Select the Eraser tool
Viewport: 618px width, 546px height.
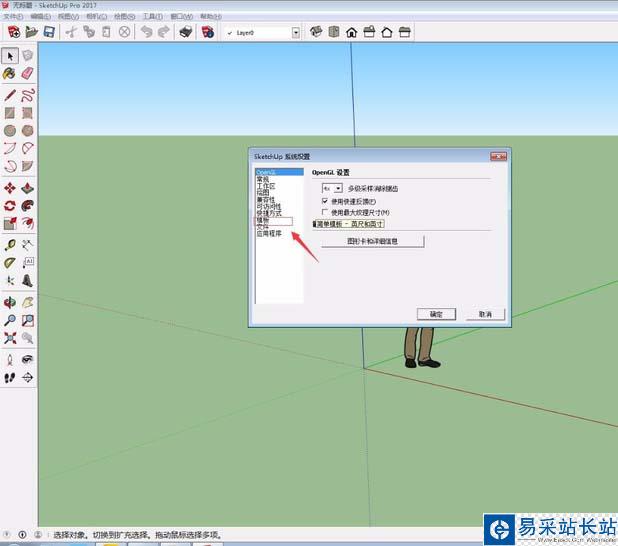pos(27,73)
